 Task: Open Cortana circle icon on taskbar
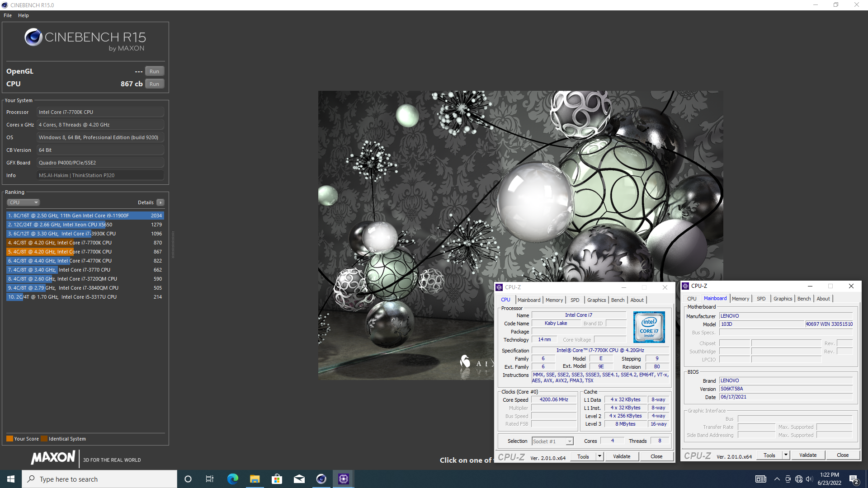pos(188,479)
